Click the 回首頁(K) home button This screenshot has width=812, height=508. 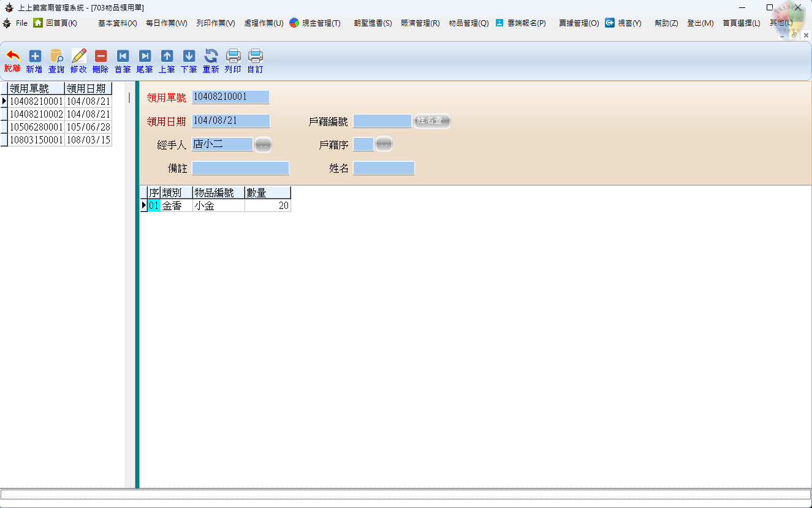tap(55, 23)
